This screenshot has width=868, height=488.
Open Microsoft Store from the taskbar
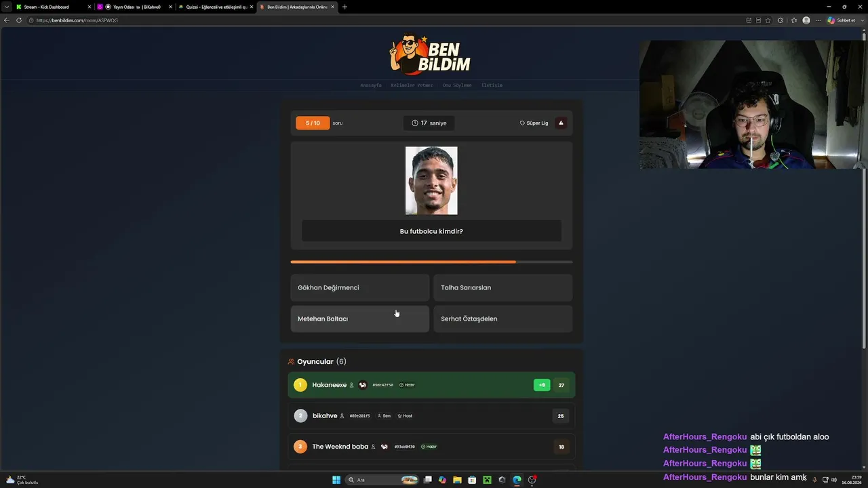point(472,480)
